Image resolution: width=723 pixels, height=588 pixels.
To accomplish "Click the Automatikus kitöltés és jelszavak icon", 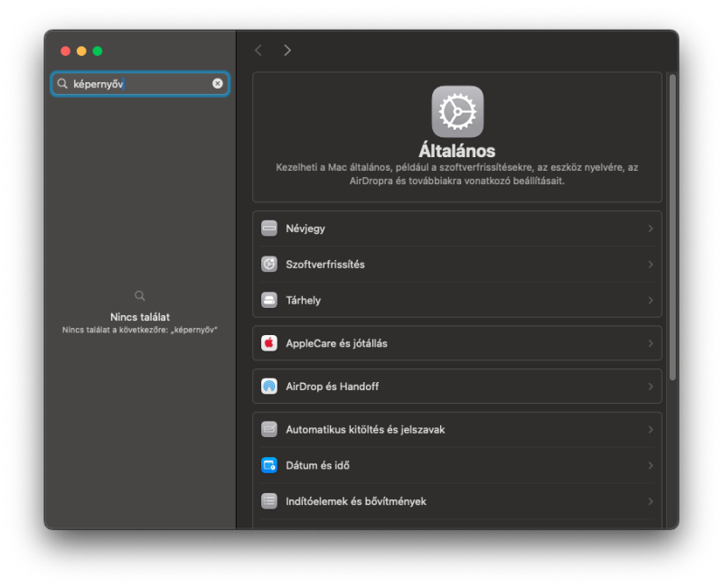I will click(x=269, y=429).
